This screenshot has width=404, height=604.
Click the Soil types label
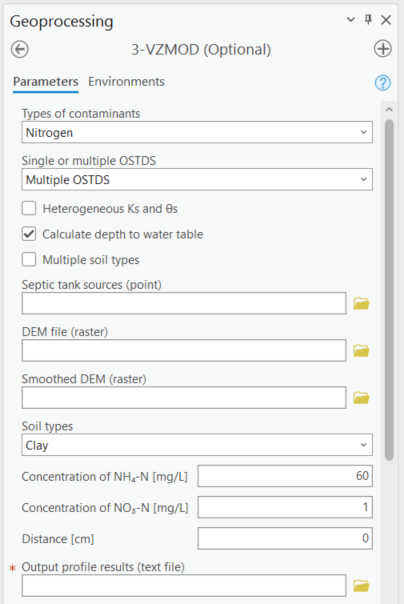(x=47, y=426)
